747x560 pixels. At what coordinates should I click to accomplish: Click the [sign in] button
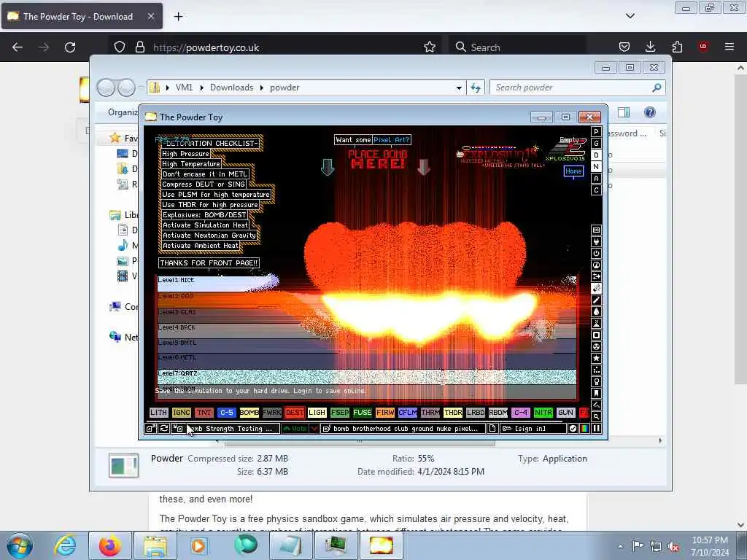tap(533, 429)
